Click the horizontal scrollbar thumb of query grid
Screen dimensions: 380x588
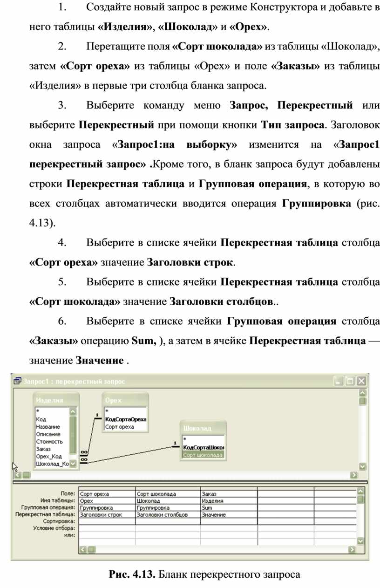point(91,549)
